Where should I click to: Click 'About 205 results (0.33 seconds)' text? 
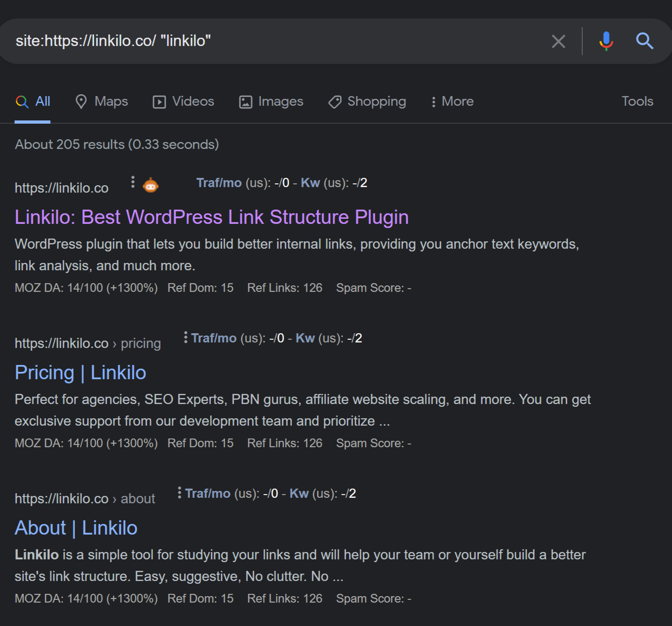(x=117, y=144)
